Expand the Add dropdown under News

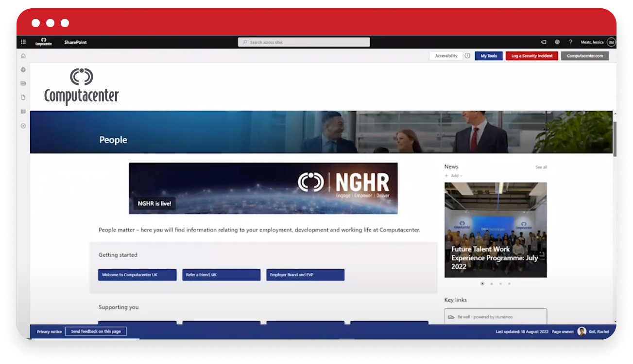pyautogui.click(x=454, y=176)
